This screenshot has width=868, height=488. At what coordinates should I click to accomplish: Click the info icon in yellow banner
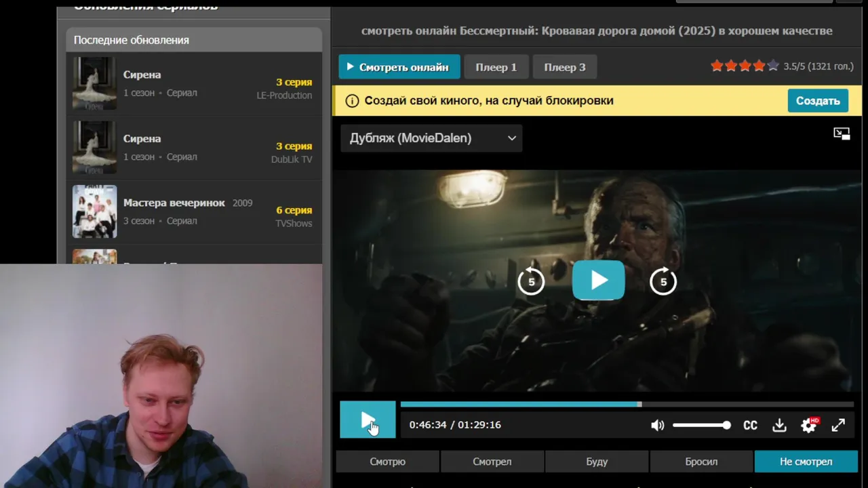[352, 101]
